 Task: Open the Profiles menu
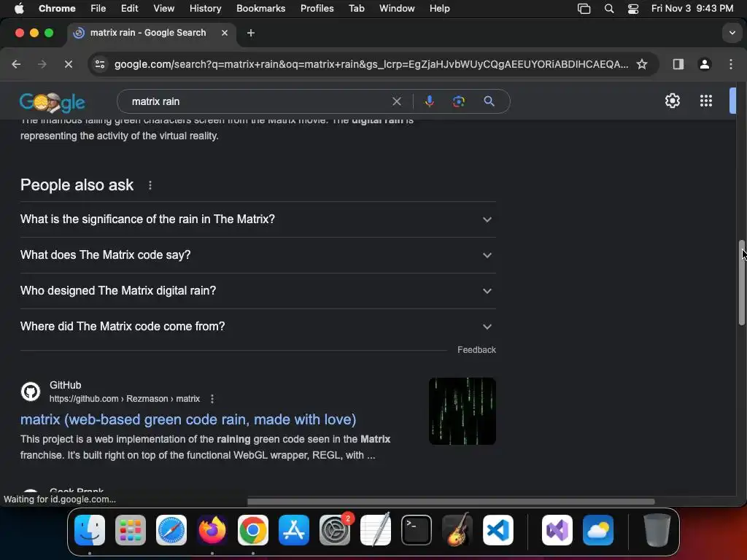(x=317, y=9)
